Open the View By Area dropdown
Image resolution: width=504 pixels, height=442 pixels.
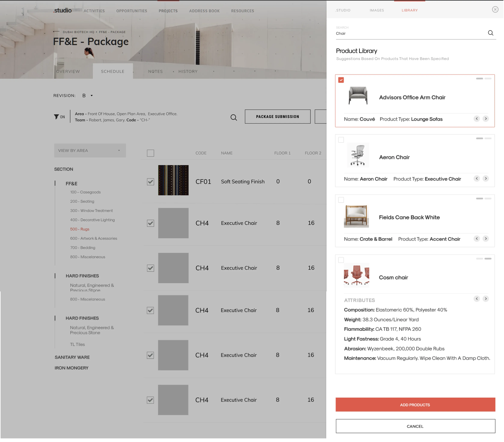click(90, 150)
